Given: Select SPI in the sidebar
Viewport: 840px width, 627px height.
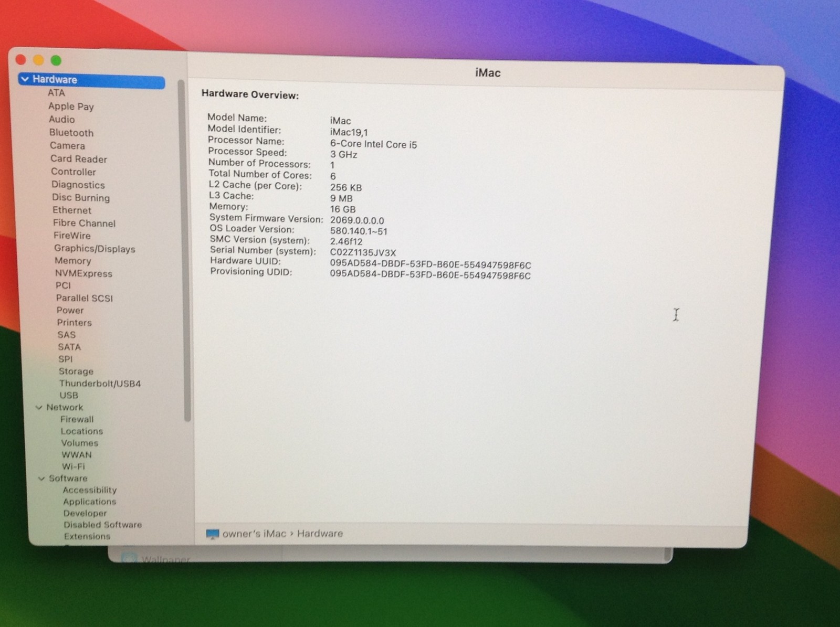Looking at the screenshot, I should tap(66, 359).
